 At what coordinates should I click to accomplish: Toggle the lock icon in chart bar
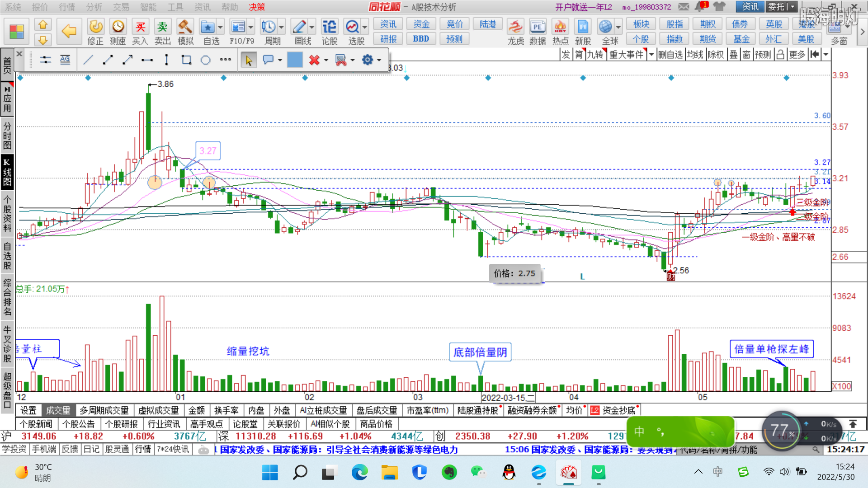[780, 55]
